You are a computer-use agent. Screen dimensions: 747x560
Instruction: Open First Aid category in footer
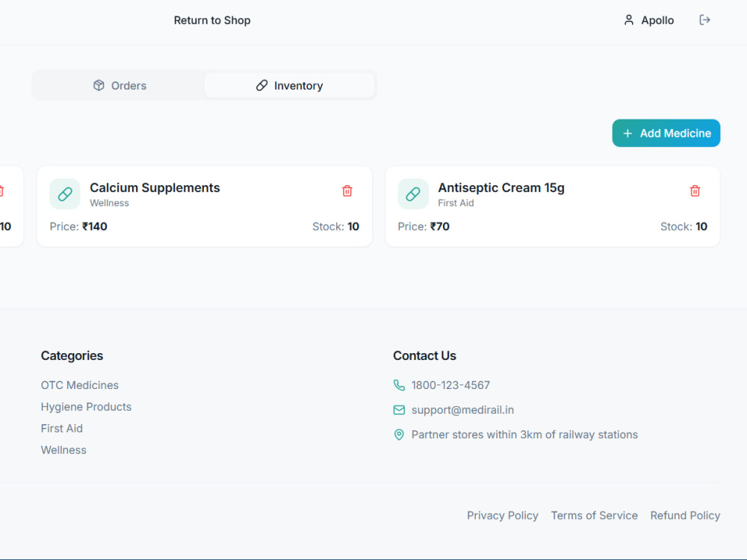coord(62,429)
